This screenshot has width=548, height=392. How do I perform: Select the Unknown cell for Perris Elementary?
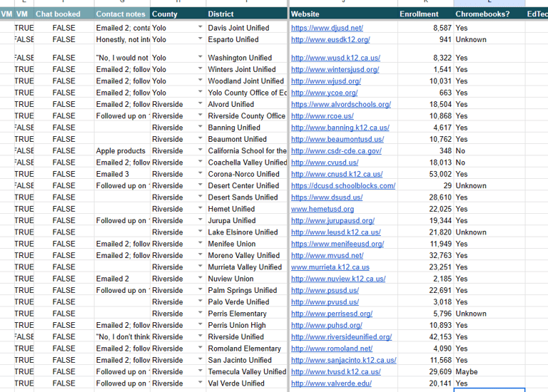coord(489,314)
